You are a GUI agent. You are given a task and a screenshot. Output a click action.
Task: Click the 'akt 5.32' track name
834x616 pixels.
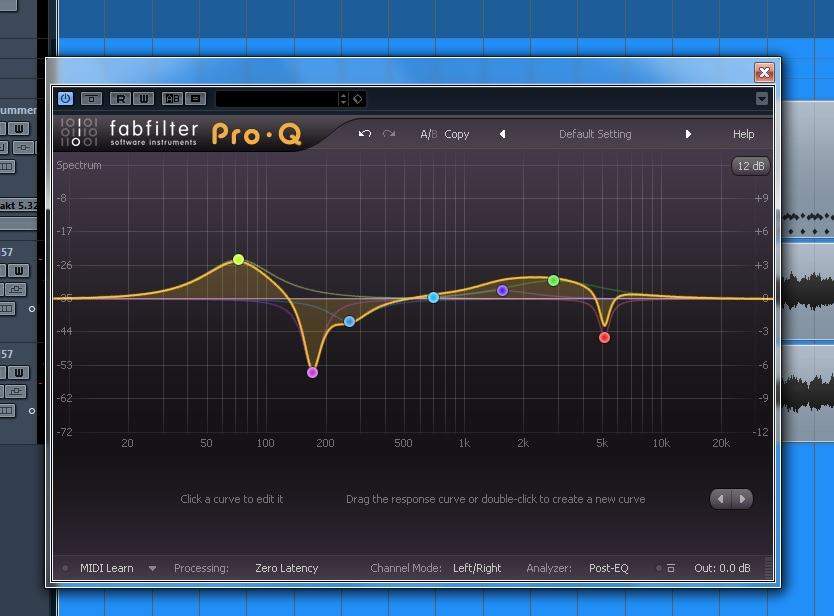[x=19, y=205]
